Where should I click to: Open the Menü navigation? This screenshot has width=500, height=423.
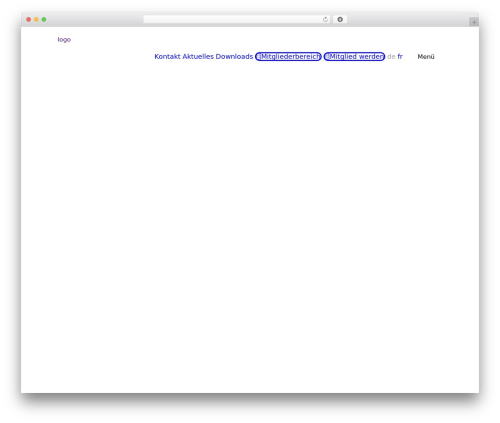(x=426, y=57)
